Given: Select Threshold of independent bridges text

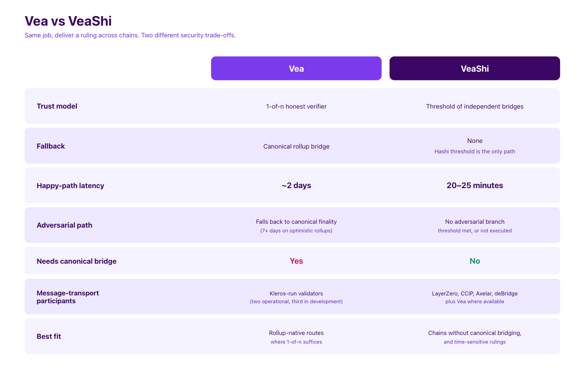Looking at the screenshot, I should pyautogui.click(x=475, y=106).
